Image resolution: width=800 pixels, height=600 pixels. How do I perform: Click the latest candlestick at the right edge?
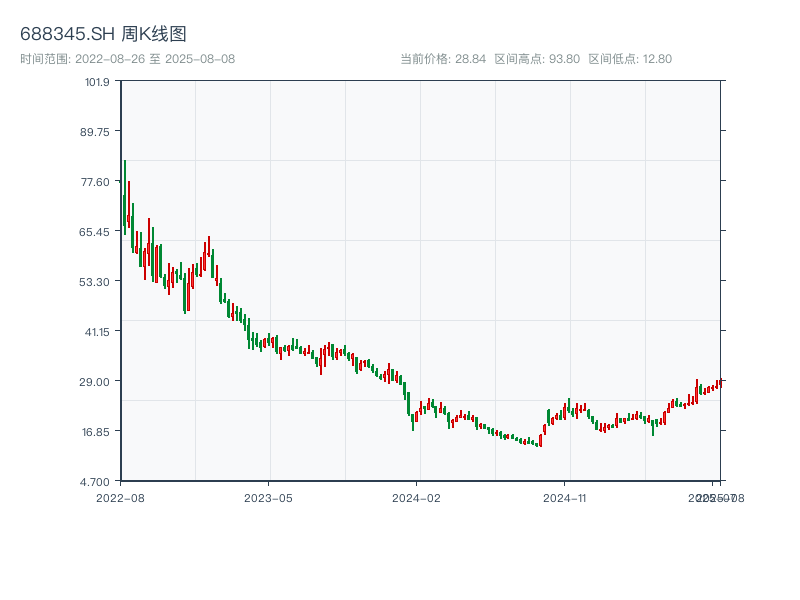(x=719, y=383)
